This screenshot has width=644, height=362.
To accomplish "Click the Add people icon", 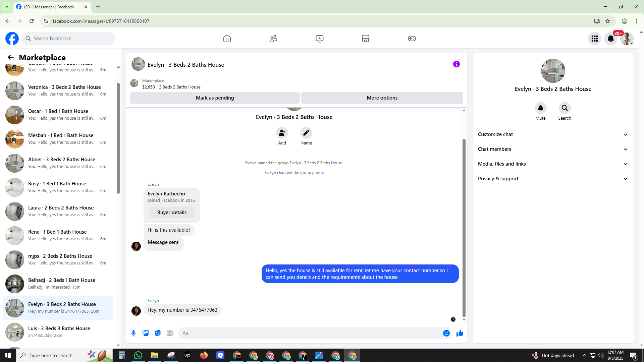I will 282,133.
